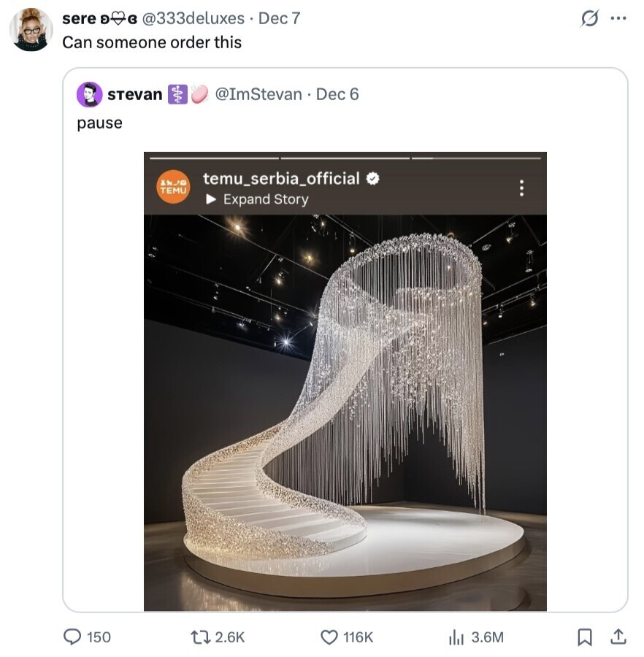Click the Dec 6 quoted timestamp
The width and height of the screenshot is (644, 657).
tap(337, 94)
